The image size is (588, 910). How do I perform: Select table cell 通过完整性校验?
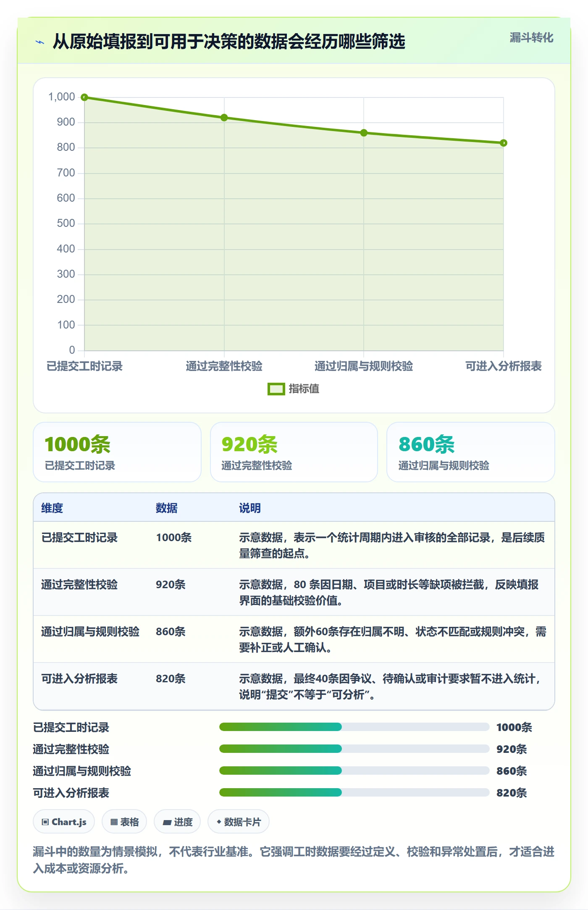pyautogui.click(x=79, y=585)
